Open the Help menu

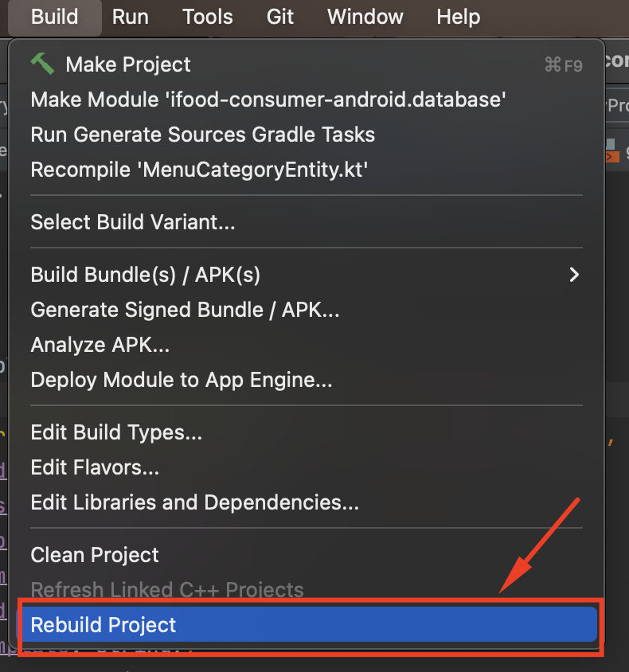(x=459, y=17)
